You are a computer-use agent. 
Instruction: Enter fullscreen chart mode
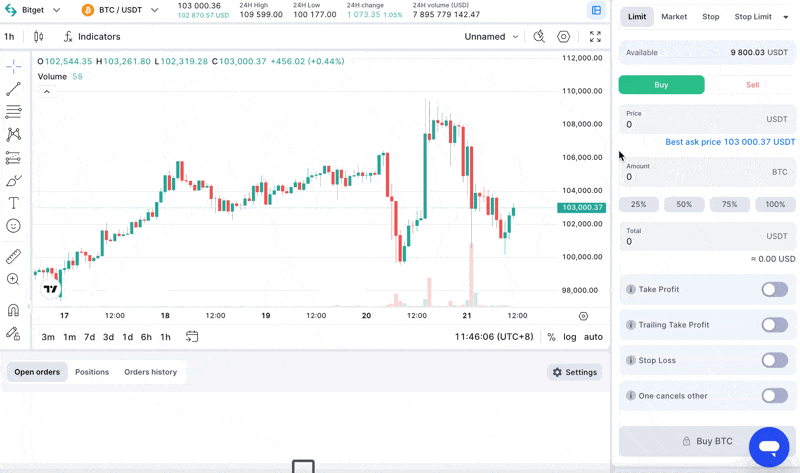tap(595, 37)
